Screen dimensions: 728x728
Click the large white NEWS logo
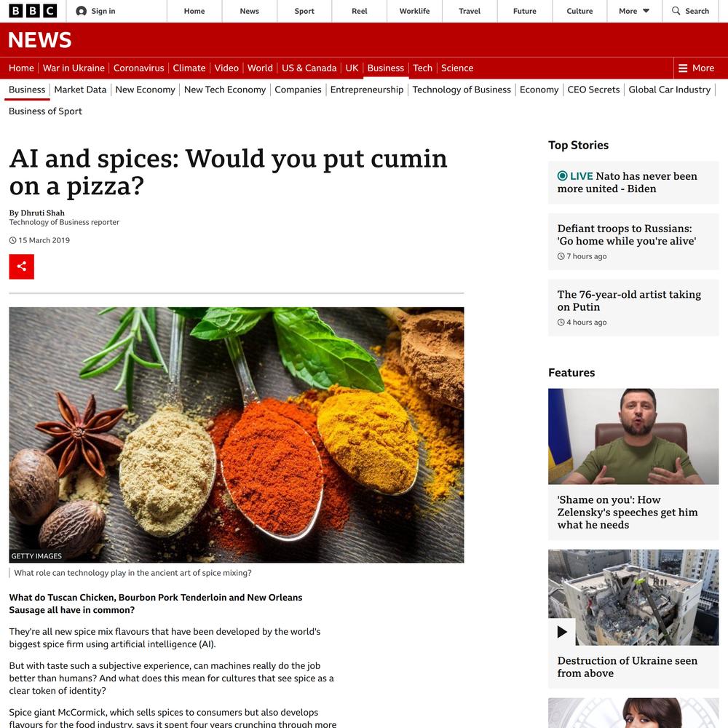pos(40,40)
